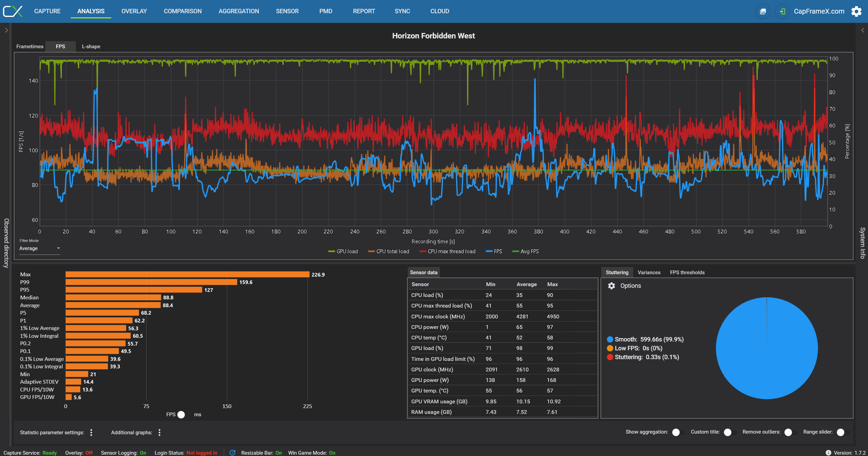Select the Stuttering tab
The width and height of the screenshot is (868, 456).
click(x=617, y=273)
